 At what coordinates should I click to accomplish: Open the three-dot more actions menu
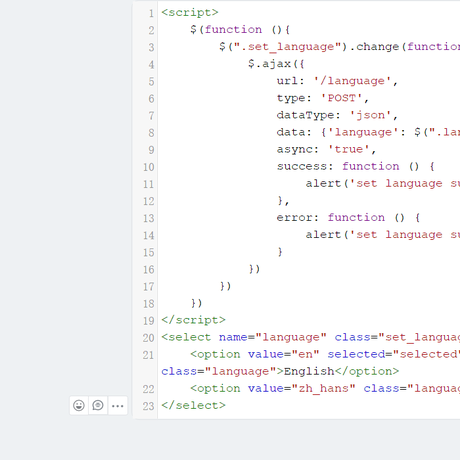click(118, 405)
